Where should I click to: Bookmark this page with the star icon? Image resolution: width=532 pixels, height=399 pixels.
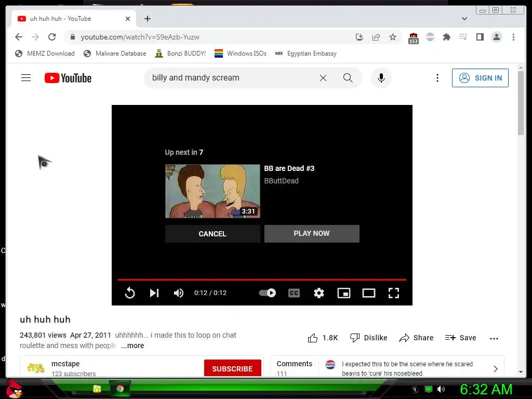pos(393,37)
